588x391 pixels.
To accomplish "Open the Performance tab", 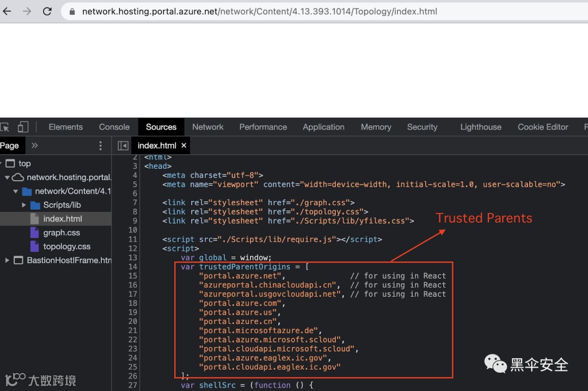I will click(x=264, y=127).
